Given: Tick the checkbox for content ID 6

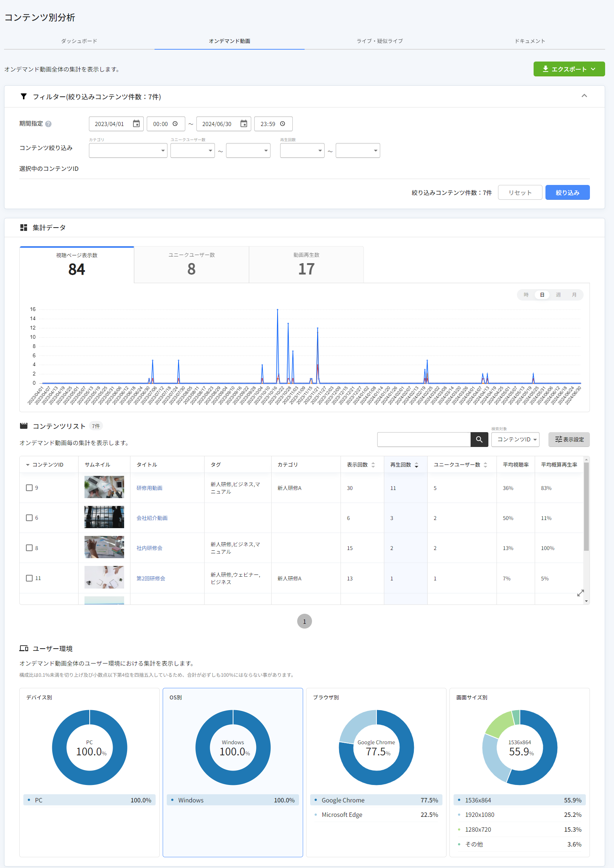Looking at the screenshot, I should [29, 517].
